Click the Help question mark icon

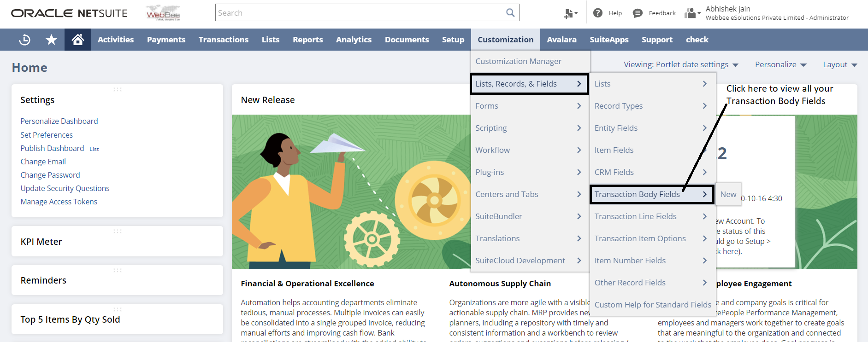point(598,13)
